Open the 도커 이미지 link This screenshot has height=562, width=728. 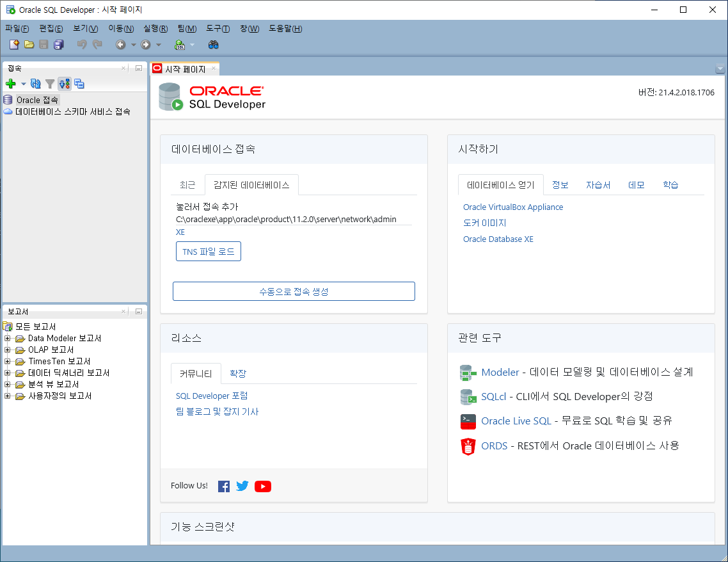click(485, 223)
